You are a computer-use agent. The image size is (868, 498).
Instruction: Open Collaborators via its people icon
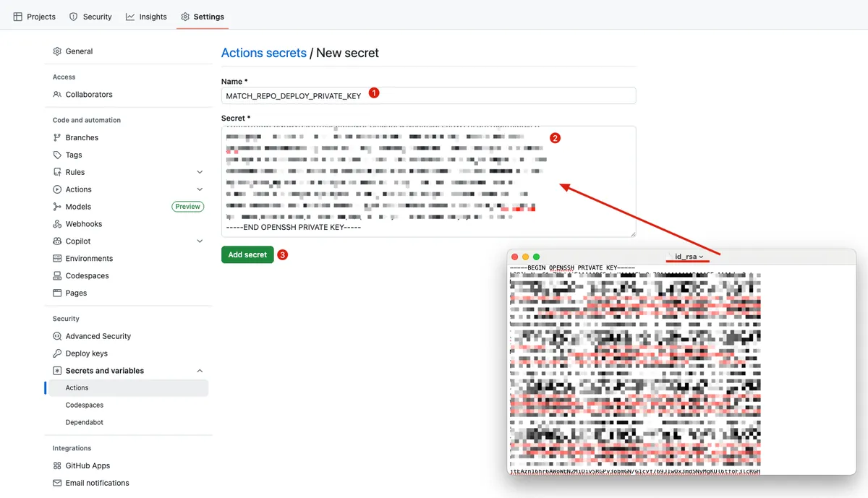[57, 95]
